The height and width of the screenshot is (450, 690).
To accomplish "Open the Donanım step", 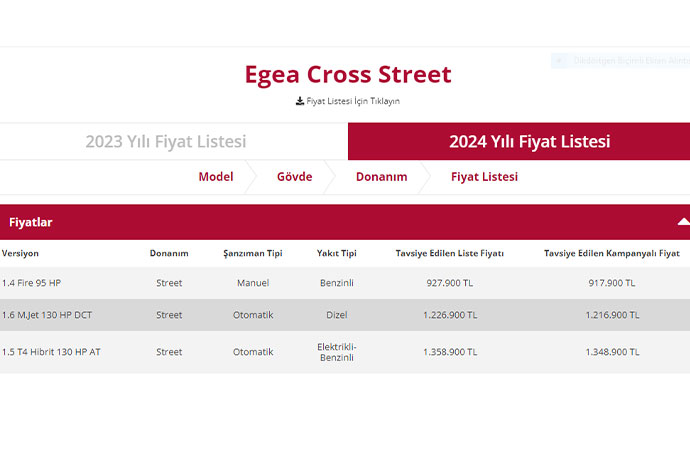I will tap(381, 177).
